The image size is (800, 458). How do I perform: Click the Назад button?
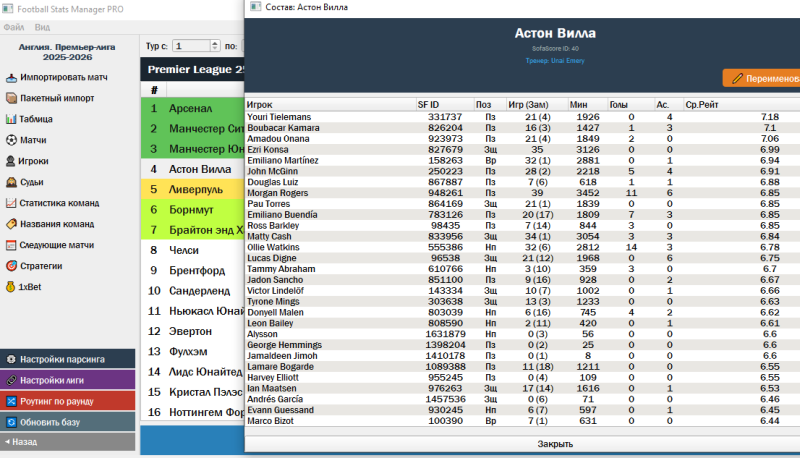click(x=68, y=442)
